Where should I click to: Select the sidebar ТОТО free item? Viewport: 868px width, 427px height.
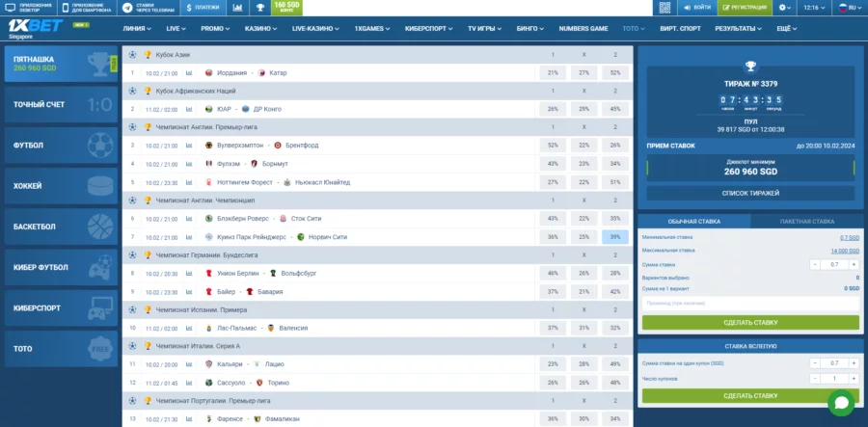(61, 349)
